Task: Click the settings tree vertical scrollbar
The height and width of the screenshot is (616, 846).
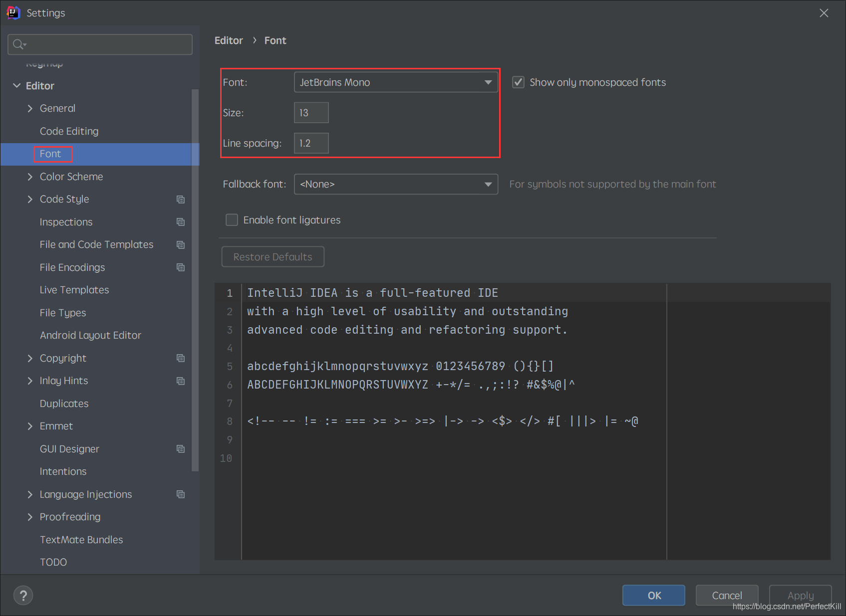Action: click(x=195, y=280)
